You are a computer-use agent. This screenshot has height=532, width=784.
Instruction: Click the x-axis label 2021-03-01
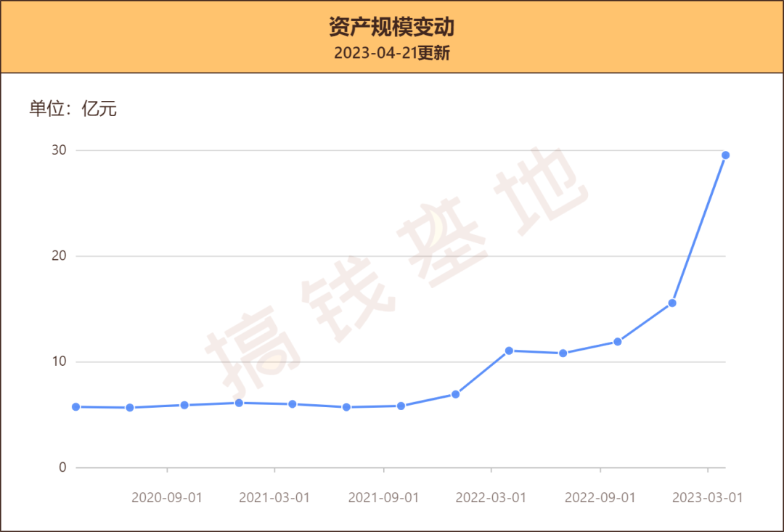click(x=274, y=498)
